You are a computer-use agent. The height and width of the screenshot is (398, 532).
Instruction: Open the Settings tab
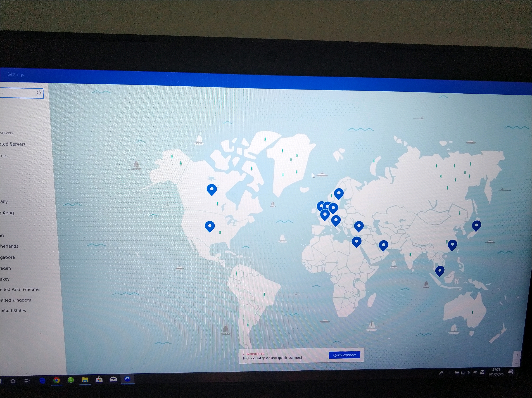(x=16, y=74)
